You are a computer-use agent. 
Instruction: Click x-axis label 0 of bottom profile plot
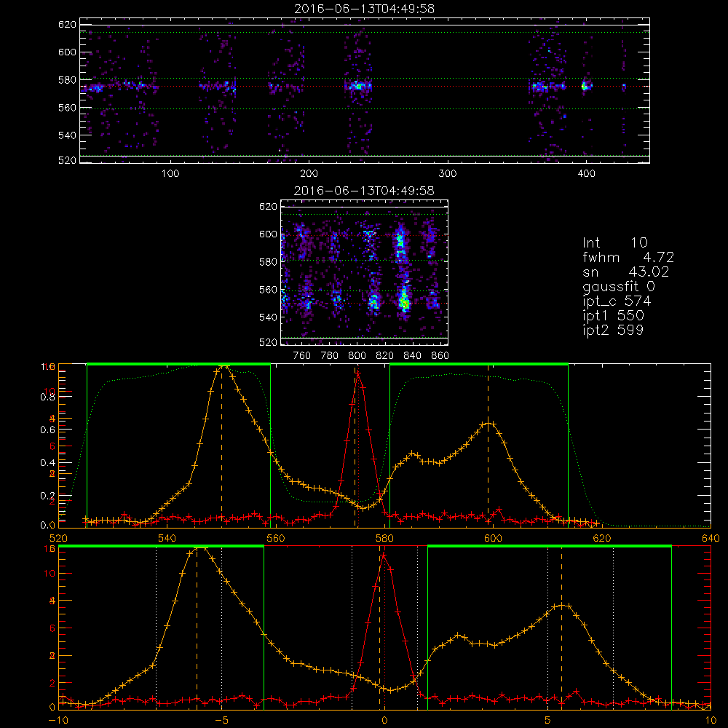tap(384, 720)
